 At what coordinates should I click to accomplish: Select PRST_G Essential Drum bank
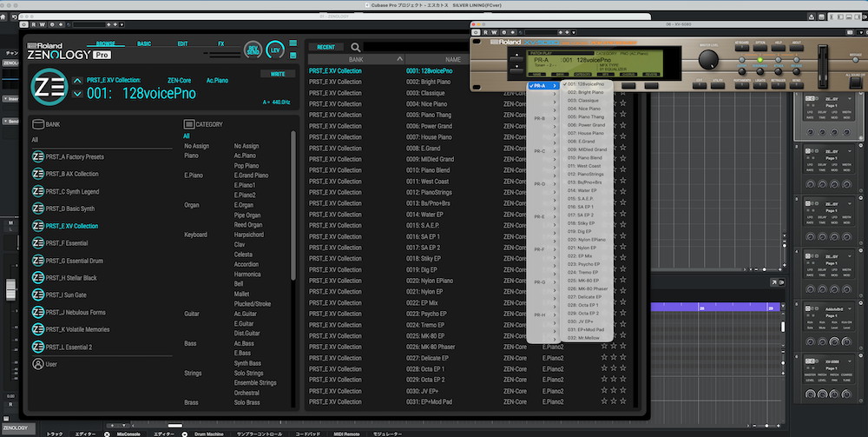click(x=74, y=261)
